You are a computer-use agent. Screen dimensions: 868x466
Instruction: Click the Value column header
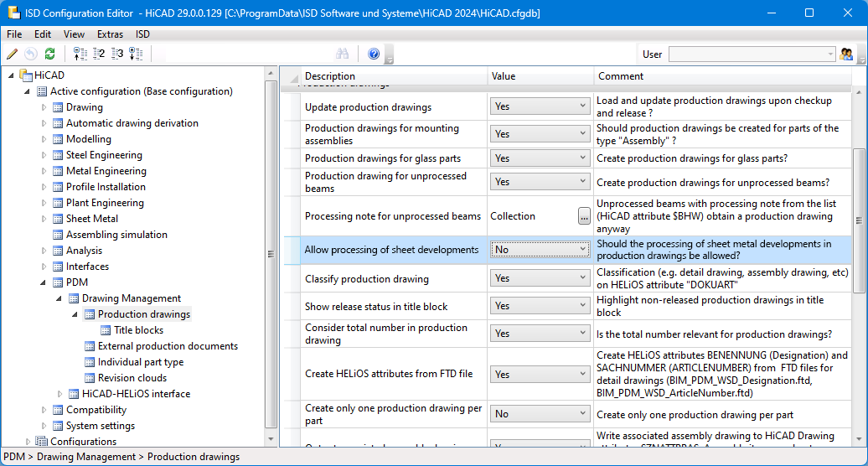[x=541, y=75]
